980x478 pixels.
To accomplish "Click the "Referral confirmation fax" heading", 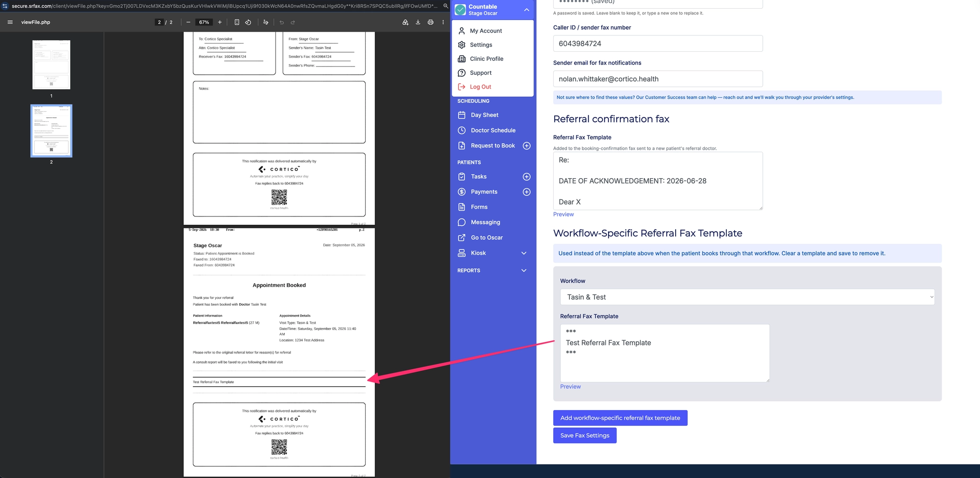I will point(611,119).
